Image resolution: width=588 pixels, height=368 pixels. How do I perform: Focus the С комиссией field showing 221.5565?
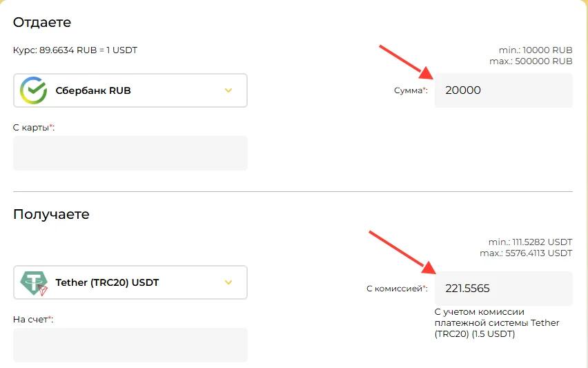(x=504, y=289)
